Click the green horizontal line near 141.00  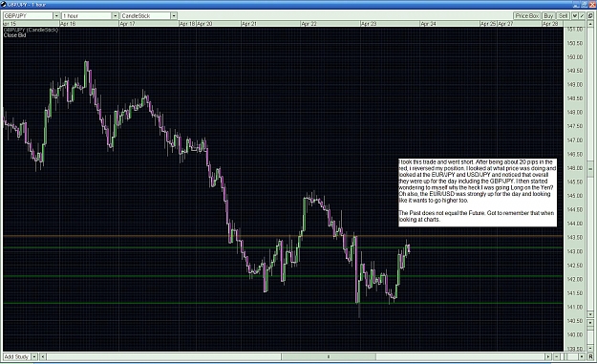pyautogui.click(x=283, y=303)
